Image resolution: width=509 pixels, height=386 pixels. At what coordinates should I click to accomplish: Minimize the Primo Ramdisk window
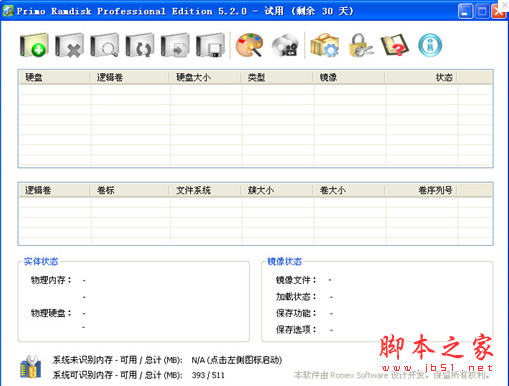(x=465, y=12)
